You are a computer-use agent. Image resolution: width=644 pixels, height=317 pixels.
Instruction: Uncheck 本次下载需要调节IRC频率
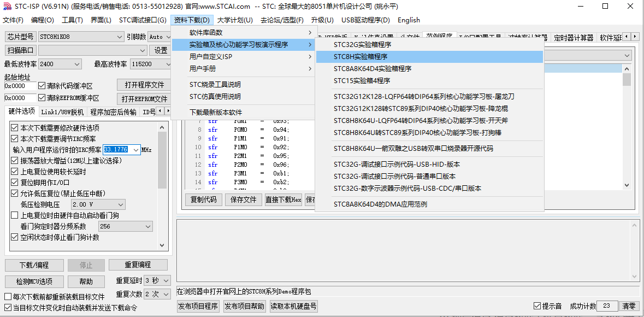point(14,139)
